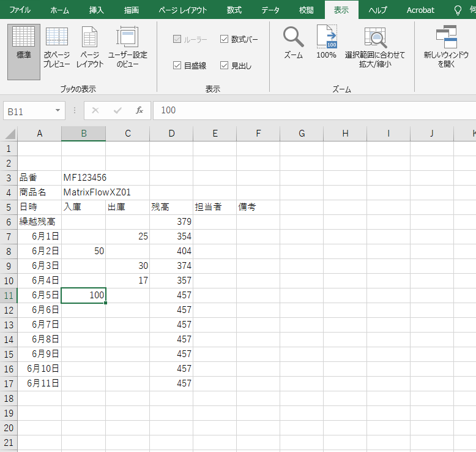Click the cancel X in formula bar
The height and width of the screenshot is (452, 476).
coord(95,110)
